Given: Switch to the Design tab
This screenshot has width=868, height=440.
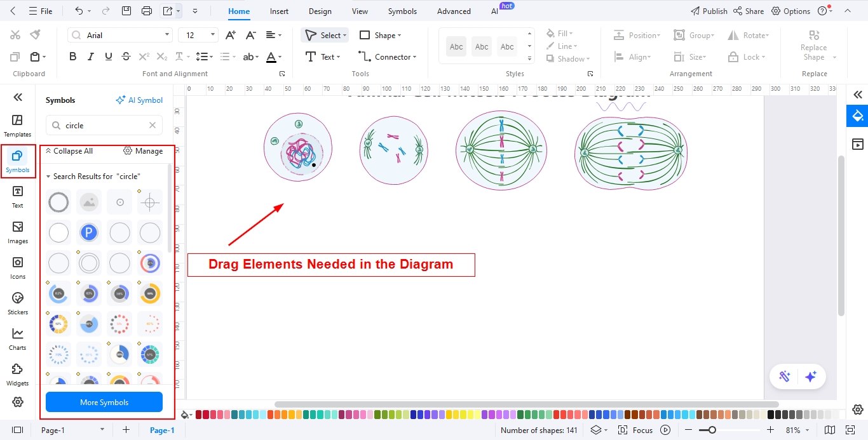Looking at the screenshot, I should (x=320, y=11).
